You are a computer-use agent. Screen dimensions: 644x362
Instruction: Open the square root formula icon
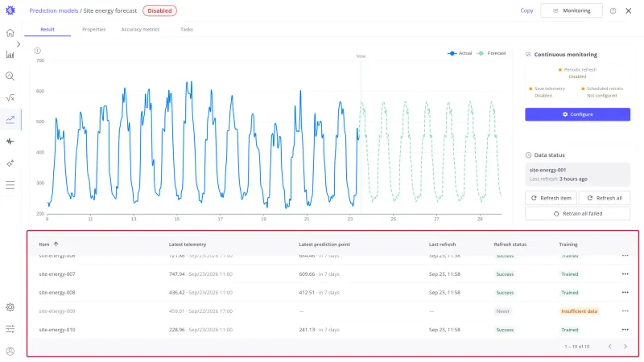tap(10, 97)
